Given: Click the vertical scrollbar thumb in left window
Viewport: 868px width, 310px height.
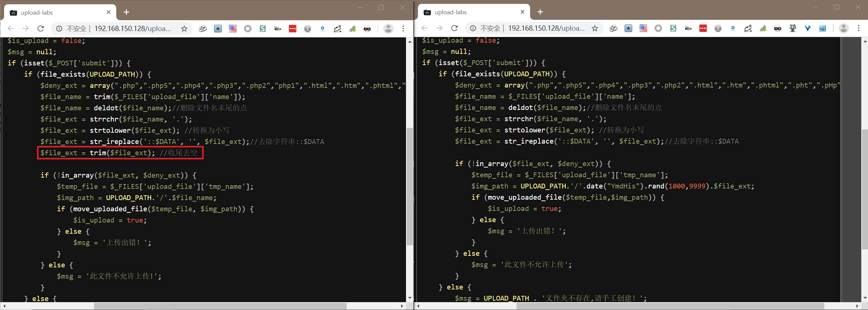Looking at the screenshot, I should tap(410, 186).
